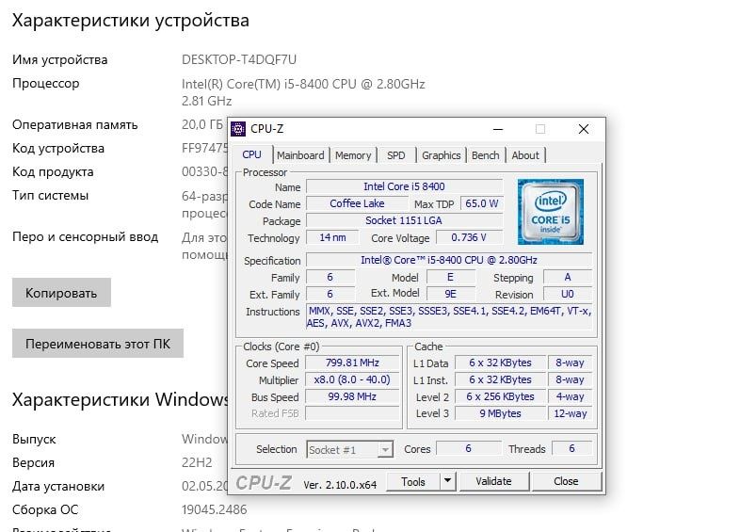Open the About tab
Viewport: 756px width, 532px height.
pos(525,155)
